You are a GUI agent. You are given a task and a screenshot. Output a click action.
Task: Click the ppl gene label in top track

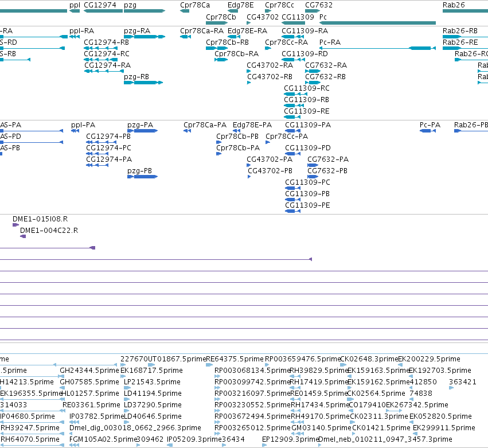pyautogui.click(x=75, y=5)
